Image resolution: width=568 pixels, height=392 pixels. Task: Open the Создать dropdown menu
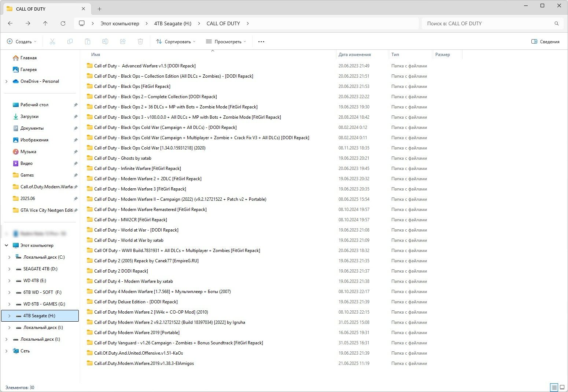22,42
